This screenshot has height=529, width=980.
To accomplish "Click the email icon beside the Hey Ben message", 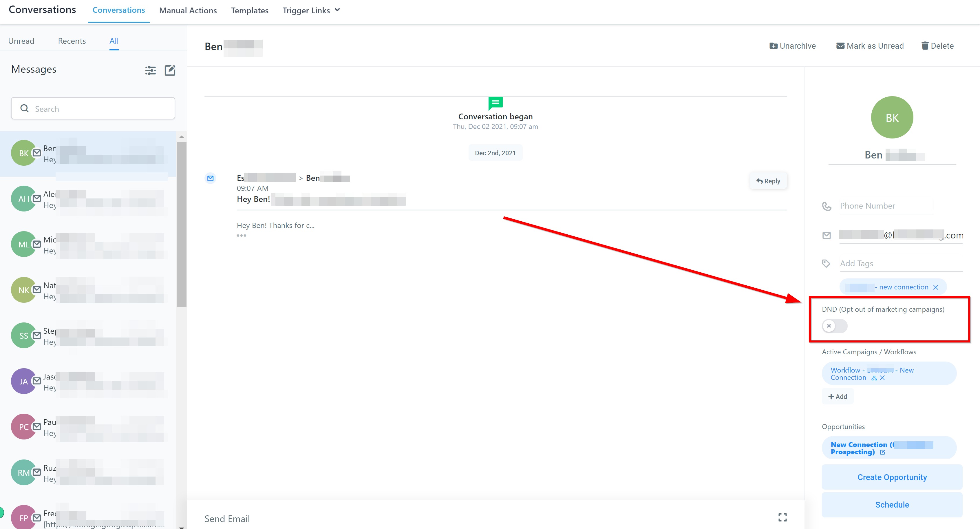I will [210, 178].
